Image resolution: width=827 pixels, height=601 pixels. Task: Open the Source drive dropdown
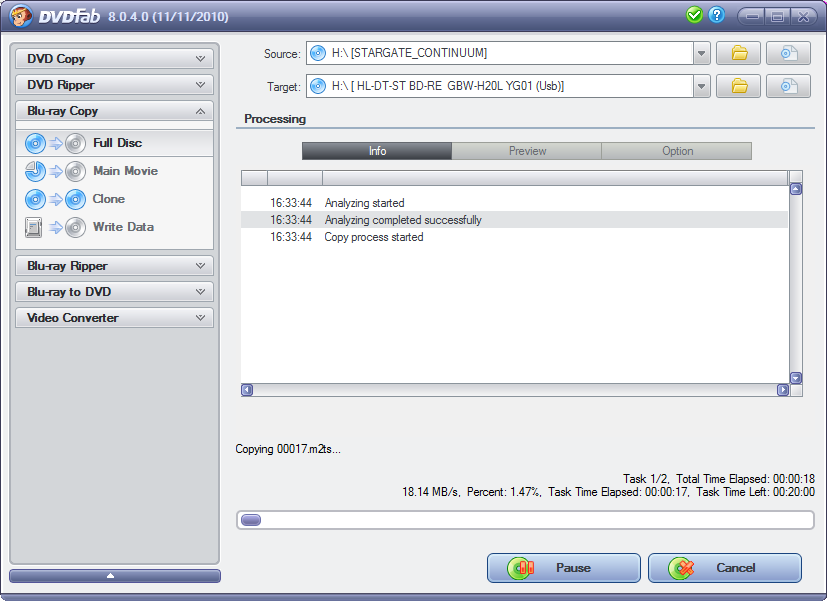click(701, 53)
